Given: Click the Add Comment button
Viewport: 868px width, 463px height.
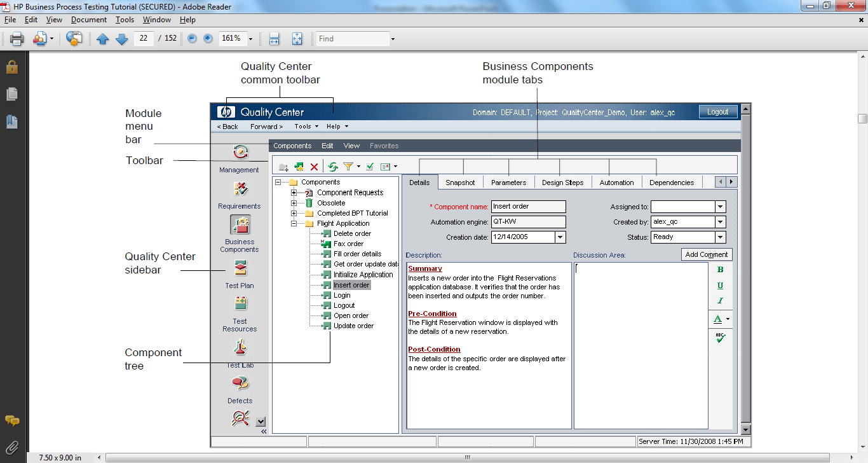Looking at the screenshot, I should (706, 254).
